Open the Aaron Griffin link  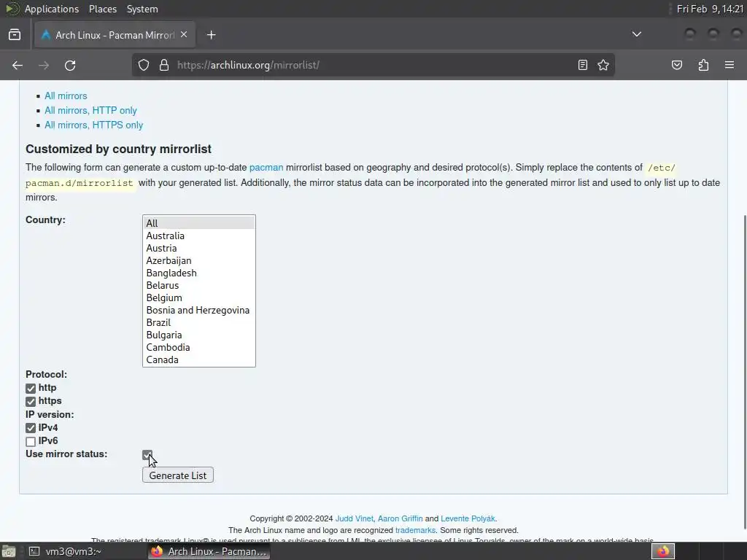400,518
